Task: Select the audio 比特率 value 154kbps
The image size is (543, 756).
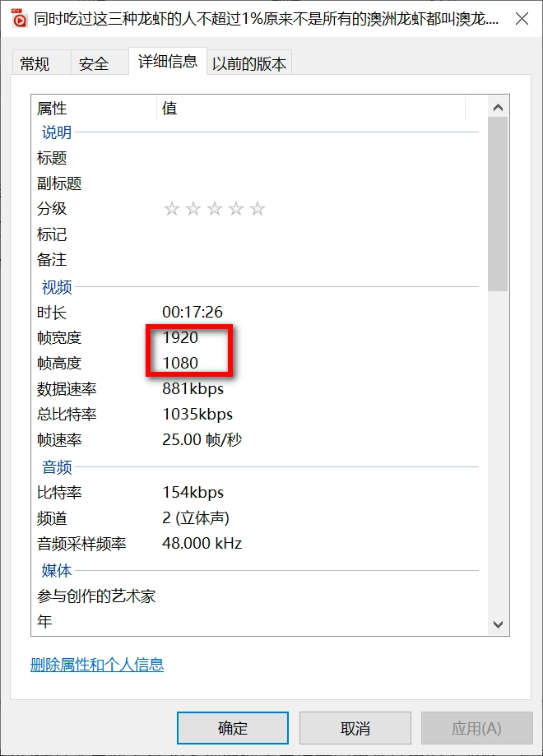Action: point(193,492)
